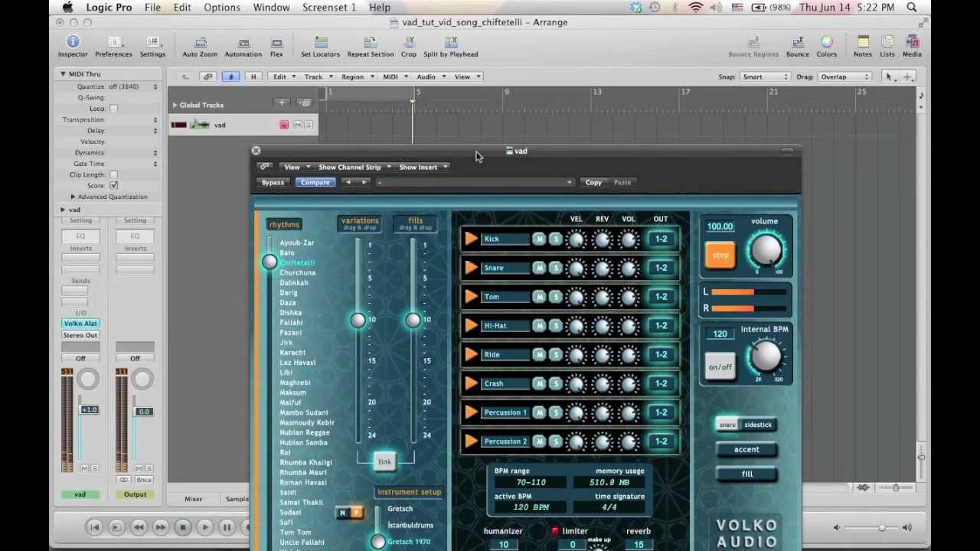Open the Snap mode dropdown
The image size is (980, 551).
(x=764, y=77)
